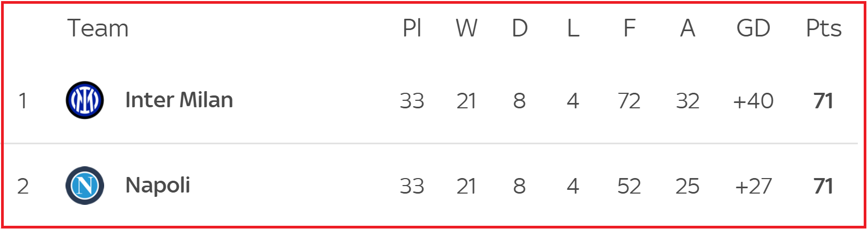868x229 pixels.
Task: Click the GD column header
Action: click(x=753, y=28)
